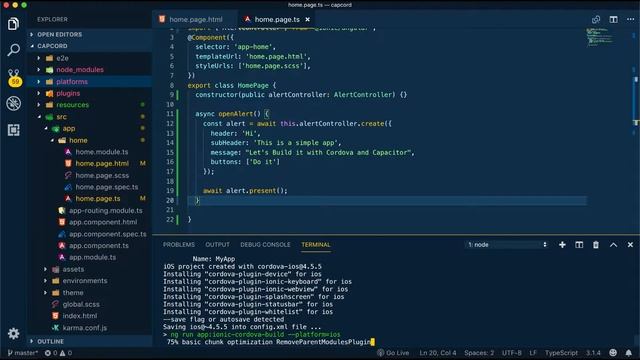Viewport: 640px width, 360px height.
Task: Click UTF-8 encoding in status bar
Action: pyautogui.click(x=511, y=353)
